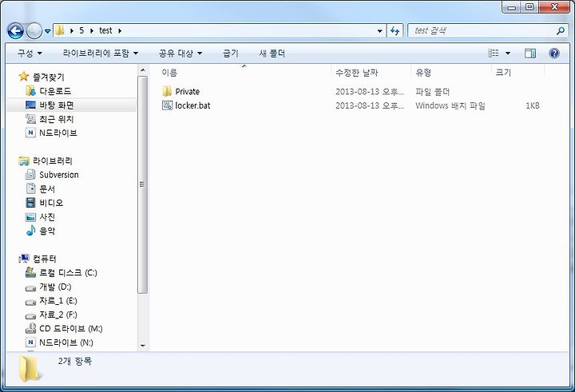Viewport: 575px width, 392px height.
Task: Expand the arrow after 'test' breadcrumb
Action: click(120, 31)
